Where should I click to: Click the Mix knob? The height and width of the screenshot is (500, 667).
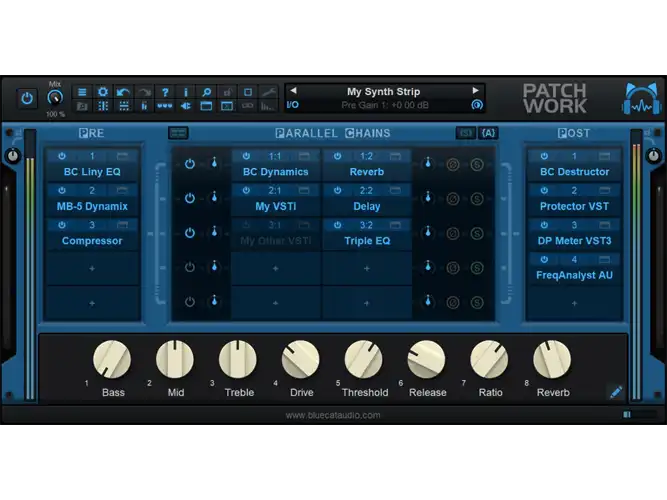coord(54,98)
